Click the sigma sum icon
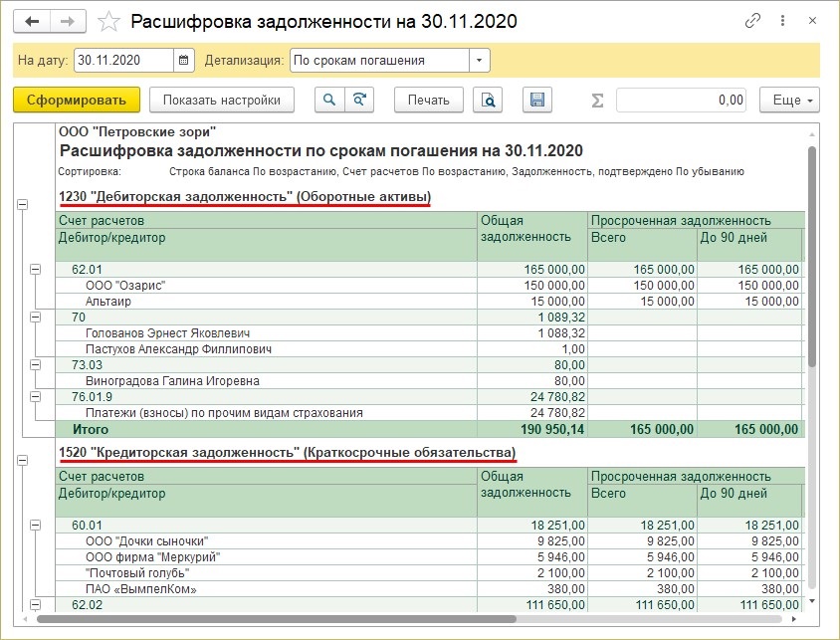The image size is (840, 640). tap(597, 101)
